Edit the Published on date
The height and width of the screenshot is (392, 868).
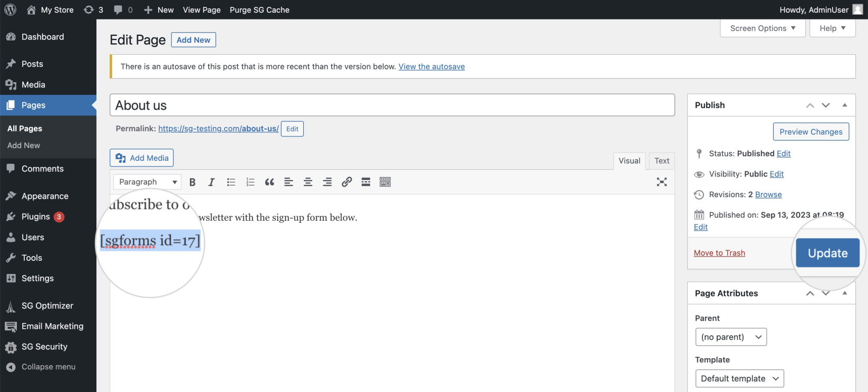[x=701, y=227]
